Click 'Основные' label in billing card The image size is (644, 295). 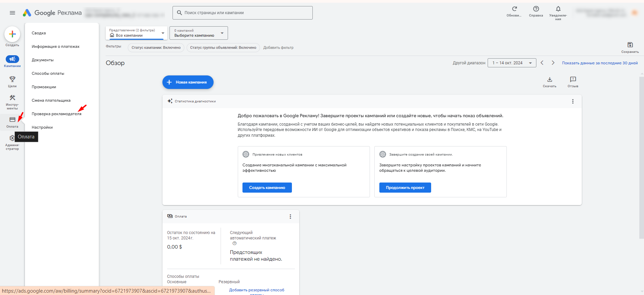point(177,282)
